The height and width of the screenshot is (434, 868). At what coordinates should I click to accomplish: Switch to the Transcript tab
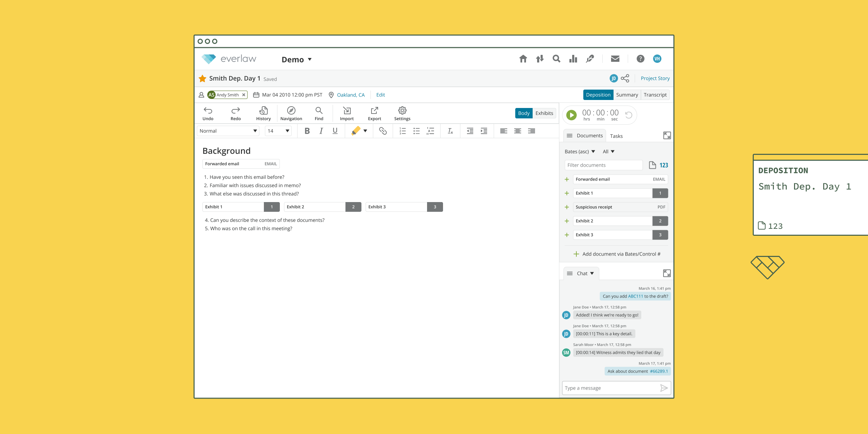tap(655, 95)
